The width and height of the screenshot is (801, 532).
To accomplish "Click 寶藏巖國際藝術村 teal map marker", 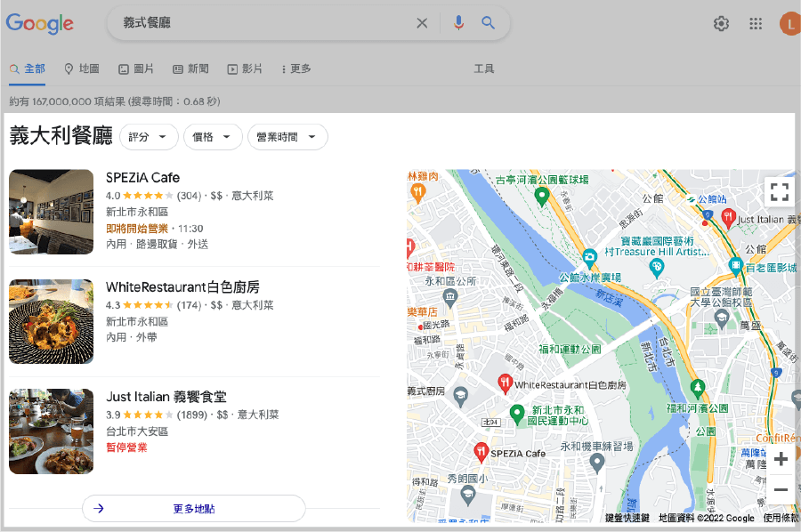I will point(657,268).
